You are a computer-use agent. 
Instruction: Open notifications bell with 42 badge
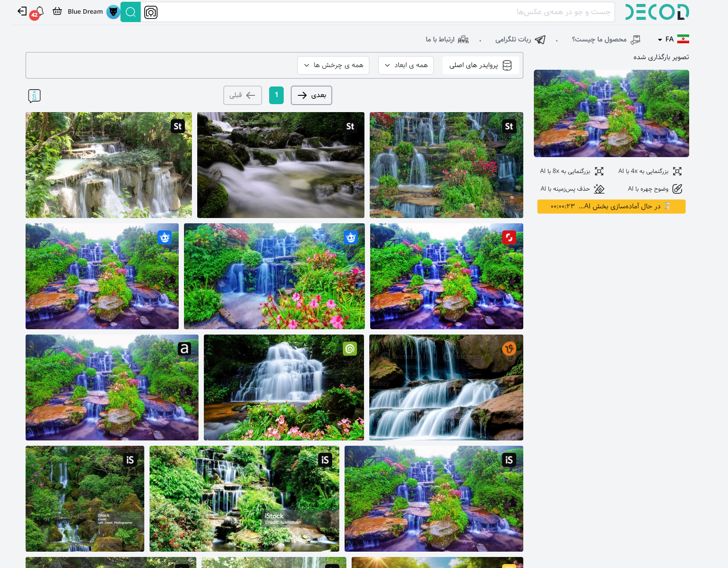[x=38, y=12]
